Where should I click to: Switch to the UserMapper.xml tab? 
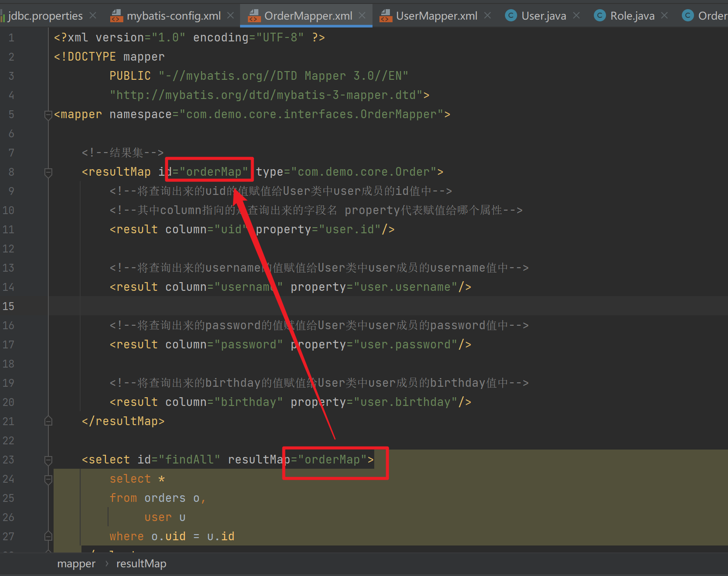(x=437, y=16)
